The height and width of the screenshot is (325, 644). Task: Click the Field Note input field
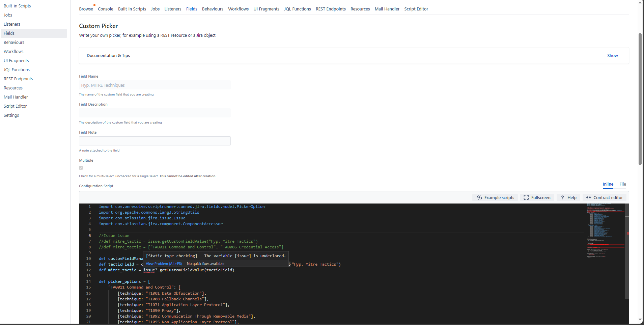coord(155,141)
